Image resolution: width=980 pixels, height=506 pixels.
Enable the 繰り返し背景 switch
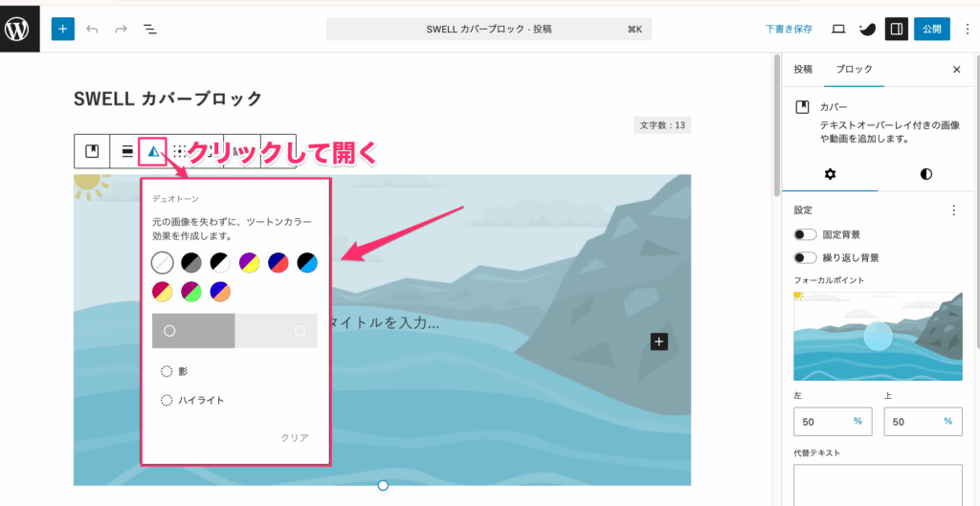click(x=805, y=257)
